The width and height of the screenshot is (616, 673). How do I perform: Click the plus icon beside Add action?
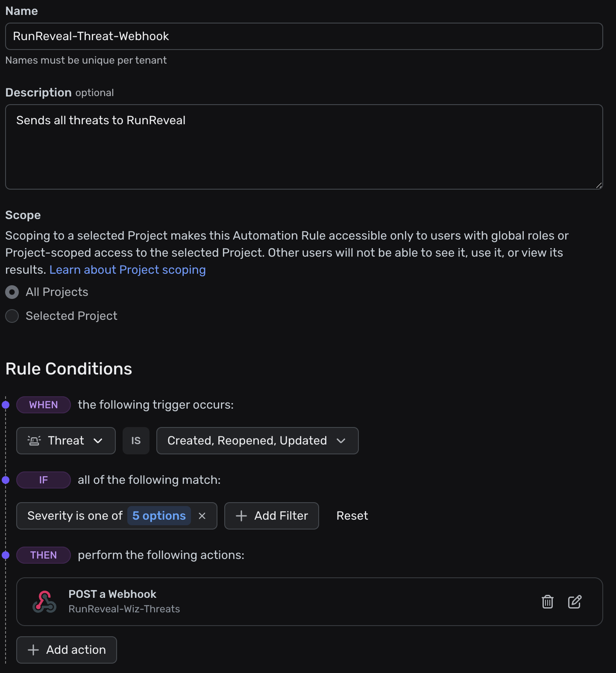tap(32, 650)
